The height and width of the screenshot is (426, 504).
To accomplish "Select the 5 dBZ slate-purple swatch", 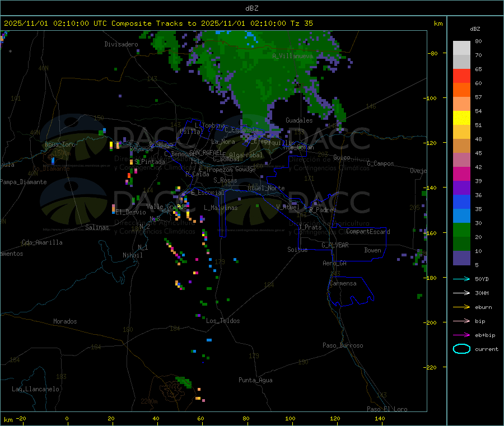I will 461,258.
